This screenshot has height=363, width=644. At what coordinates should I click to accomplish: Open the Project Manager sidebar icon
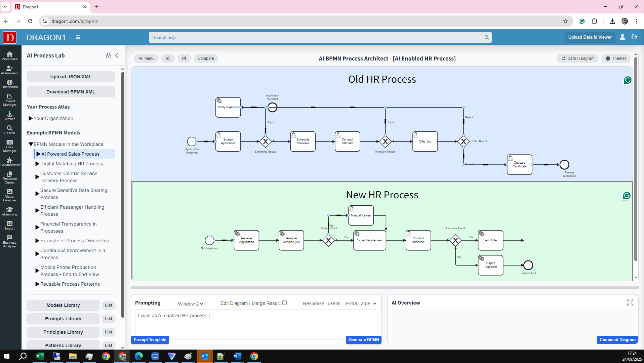(10, 100)
